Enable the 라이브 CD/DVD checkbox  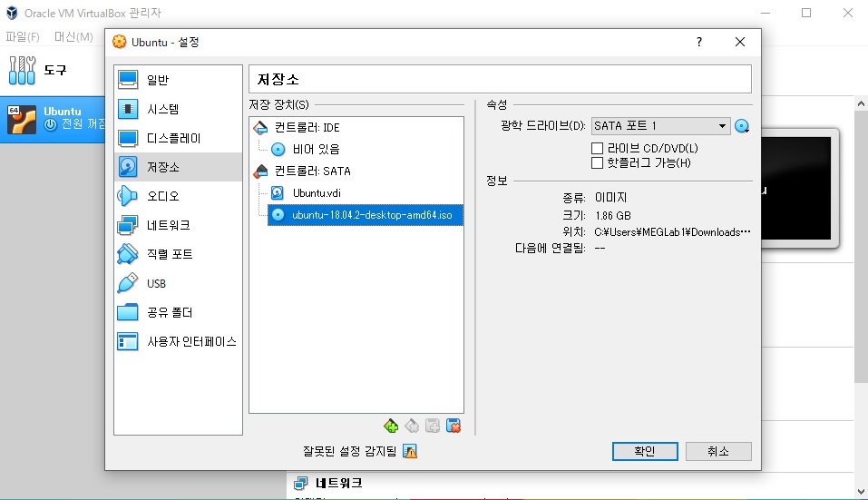pyautogui.click(x=597, y=149)
